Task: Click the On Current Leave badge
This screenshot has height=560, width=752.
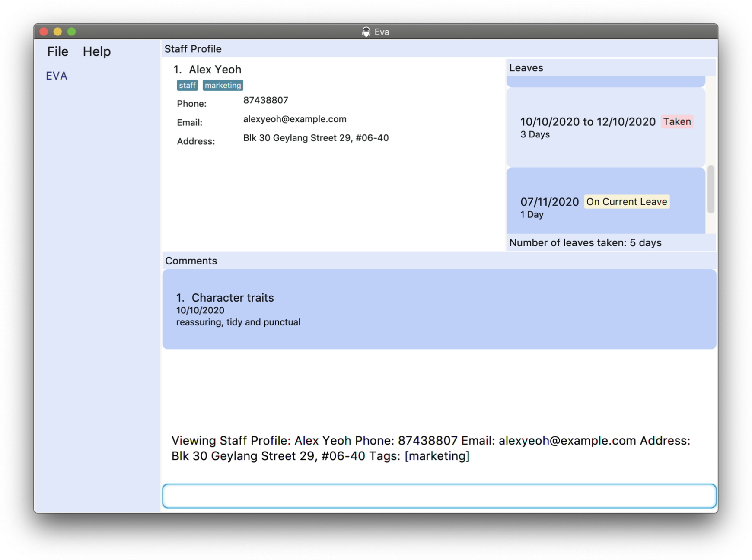Action: (x=627, y=202)
